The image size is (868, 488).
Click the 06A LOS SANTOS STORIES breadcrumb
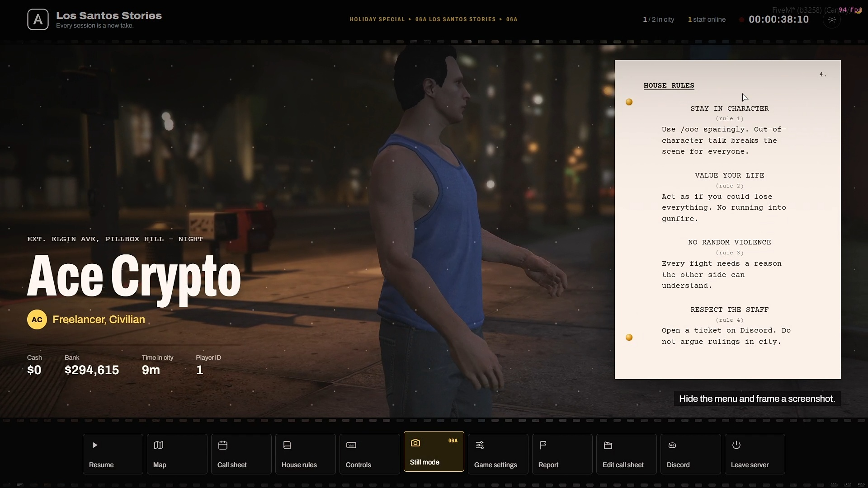coord(455,19)
